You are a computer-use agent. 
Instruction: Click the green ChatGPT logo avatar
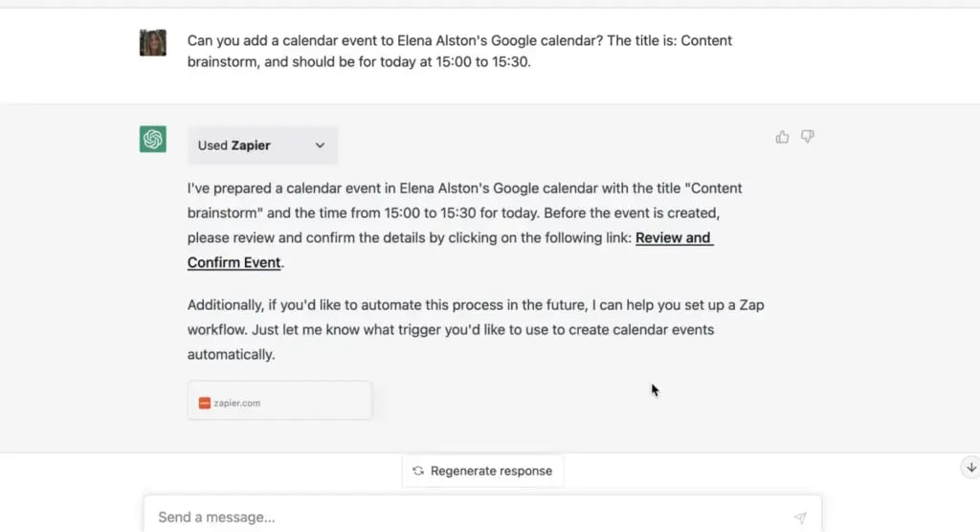[x=153, y=139]
